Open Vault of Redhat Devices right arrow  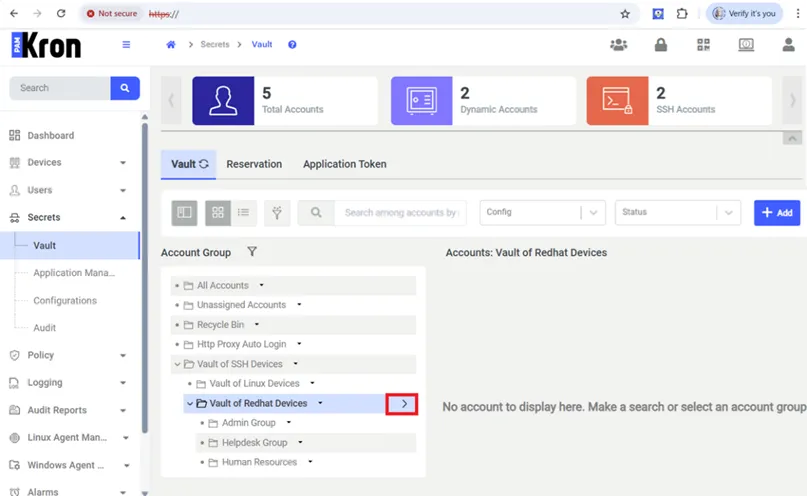(x=402, y=404)
